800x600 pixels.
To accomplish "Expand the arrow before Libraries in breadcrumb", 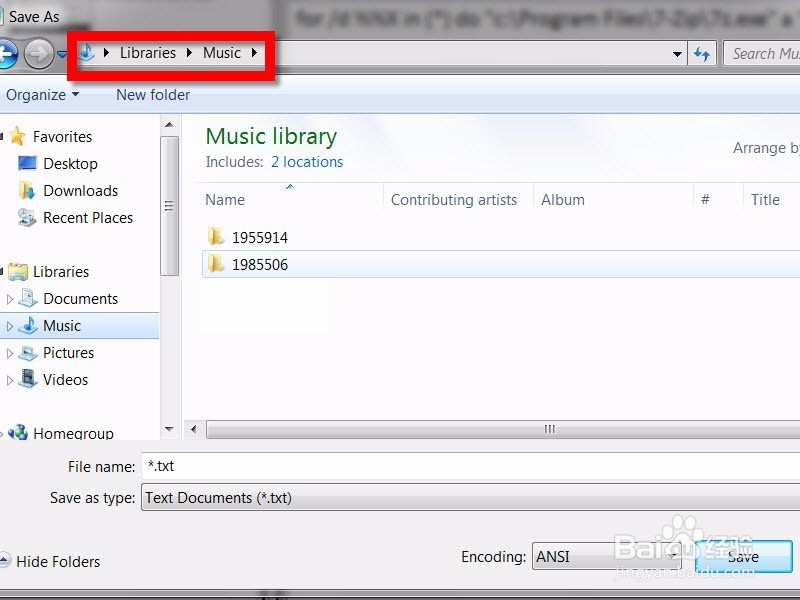I will (x=106, y=53).
